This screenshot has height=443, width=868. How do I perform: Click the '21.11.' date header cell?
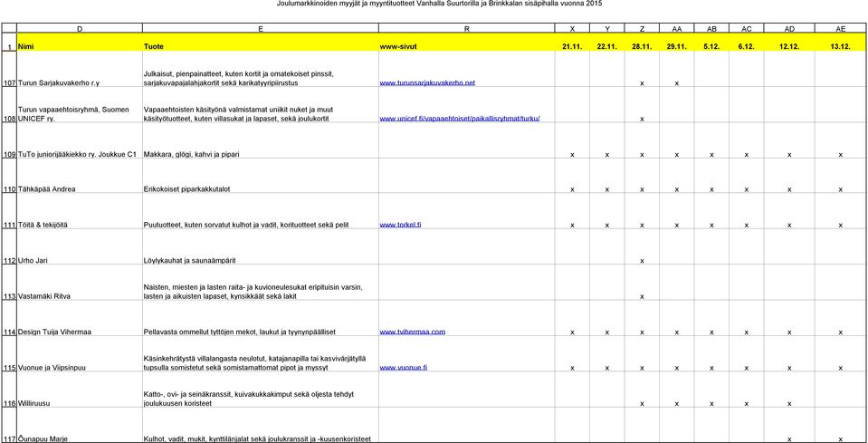point(572,42)
